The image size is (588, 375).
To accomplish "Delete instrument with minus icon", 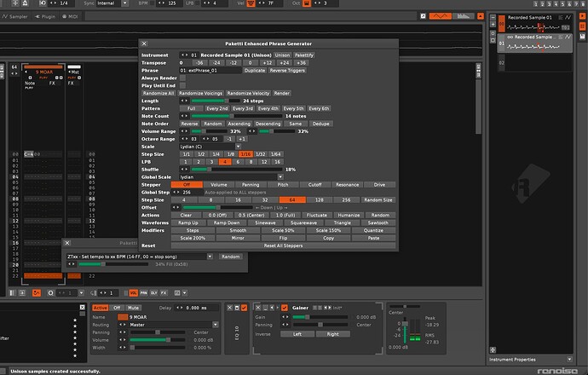I will click(493, 18).
